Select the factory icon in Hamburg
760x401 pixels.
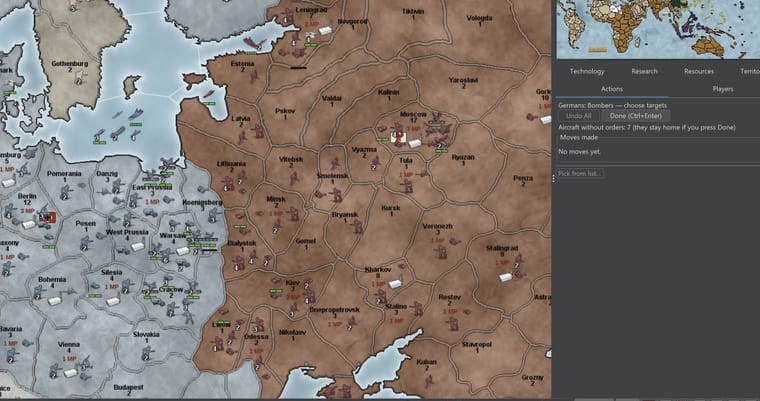(8, 183)
